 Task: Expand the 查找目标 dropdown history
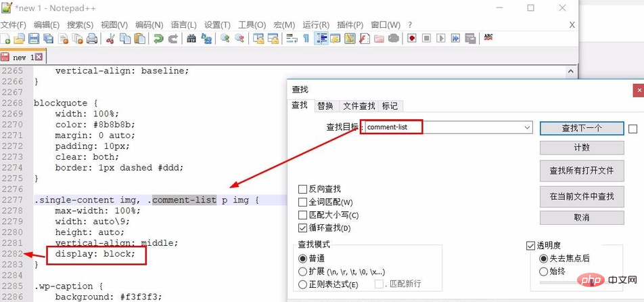pyautogui.click(x=528, y=127)
